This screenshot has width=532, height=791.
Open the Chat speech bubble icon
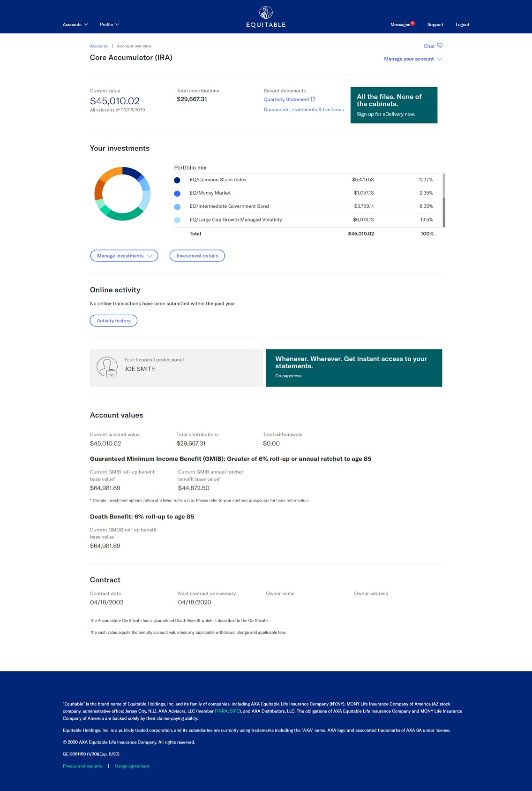(x=440, y=46)
